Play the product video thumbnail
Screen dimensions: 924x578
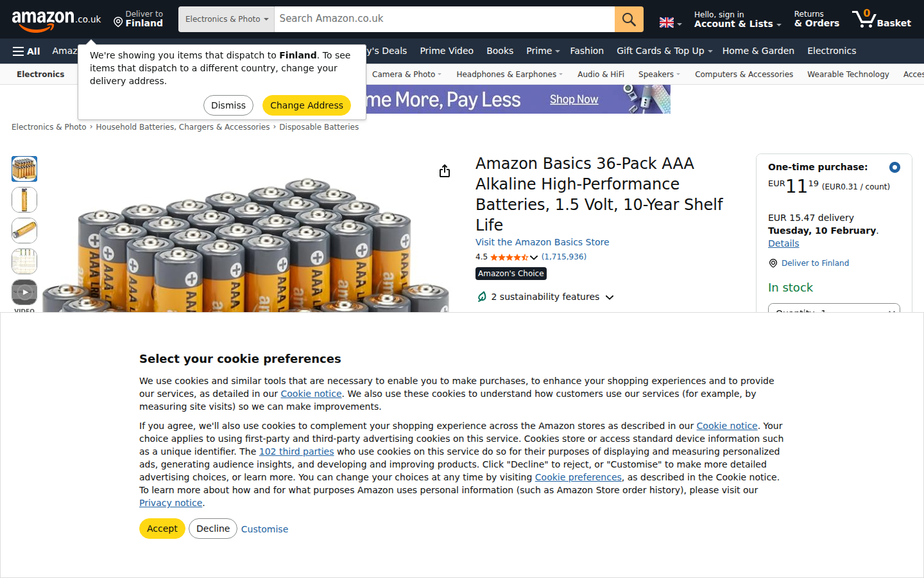click(x=24, y=292)
